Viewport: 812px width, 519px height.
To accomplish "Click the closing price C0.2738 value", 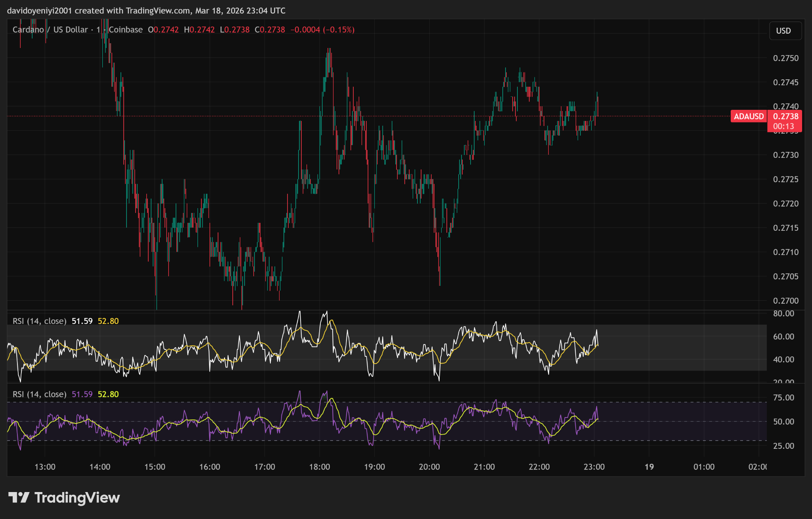I will 270,30.
